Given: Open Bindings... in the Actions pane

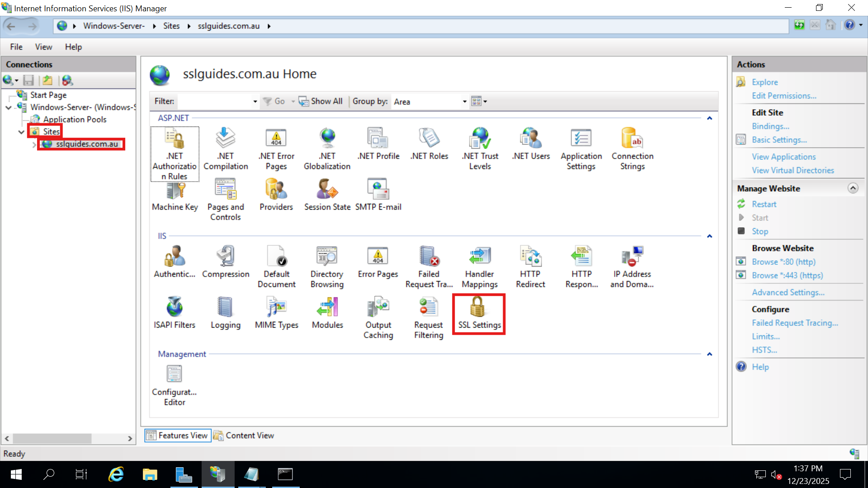Looking at the screenshot, I should tap(770, 126).
